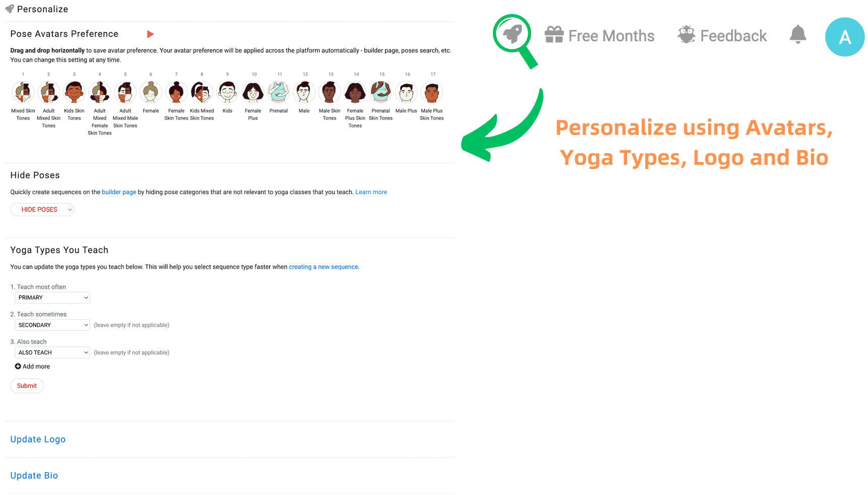The image size is (868, 495).
Task: Open the builder page link
Action: [119, 192]
